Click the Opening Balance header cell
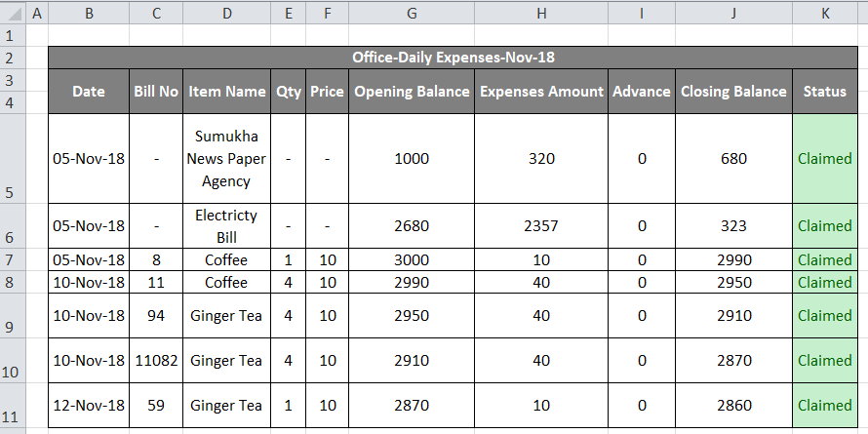Image resolution: width=868 pixels, height=434 pixels. (412, 92)
